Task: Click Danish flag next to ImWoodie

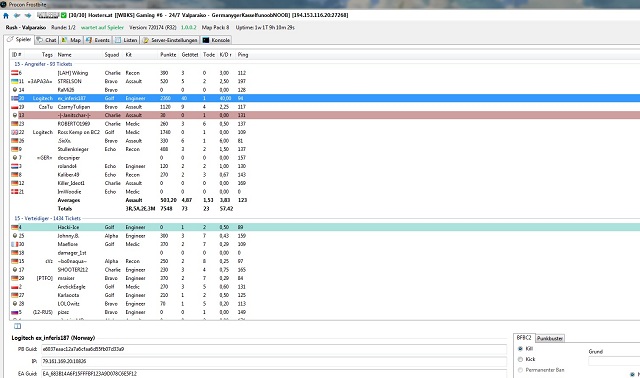Action: coord(14,191)
